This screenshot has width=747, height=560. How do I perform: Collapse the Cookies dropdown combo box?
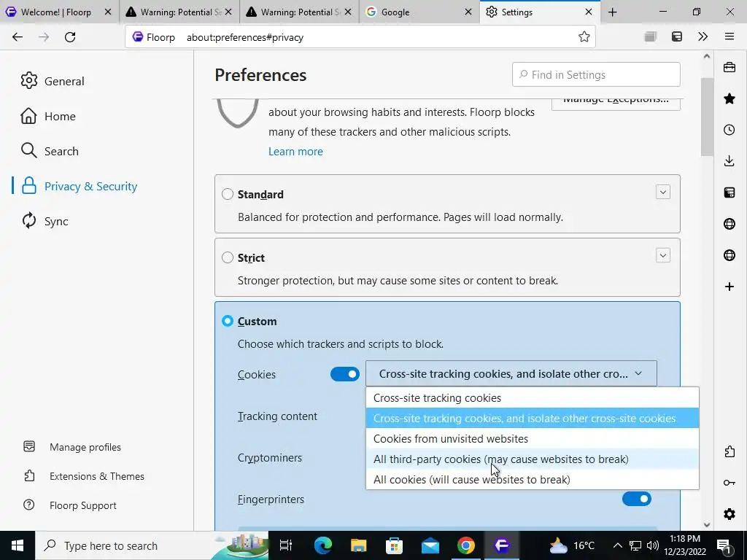point(511,374)
